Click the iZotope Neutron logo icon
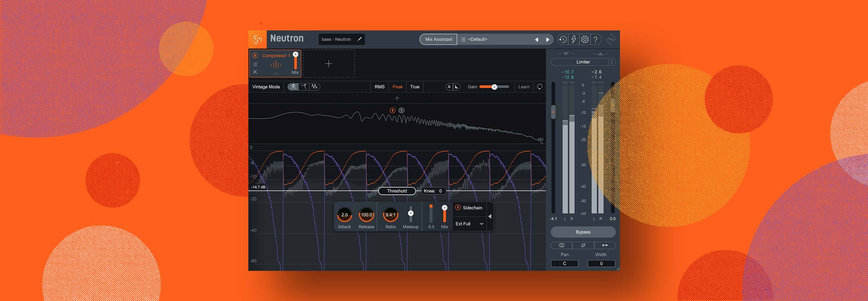This screenshot has width=868, height=301. (x=257, y=39)
